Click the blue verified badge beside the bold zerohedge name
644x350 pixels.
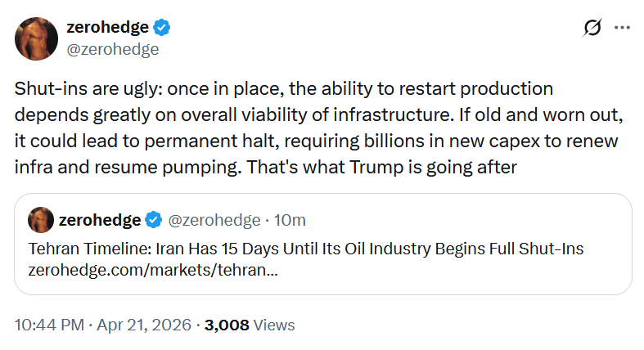click(x=163, y=28)
